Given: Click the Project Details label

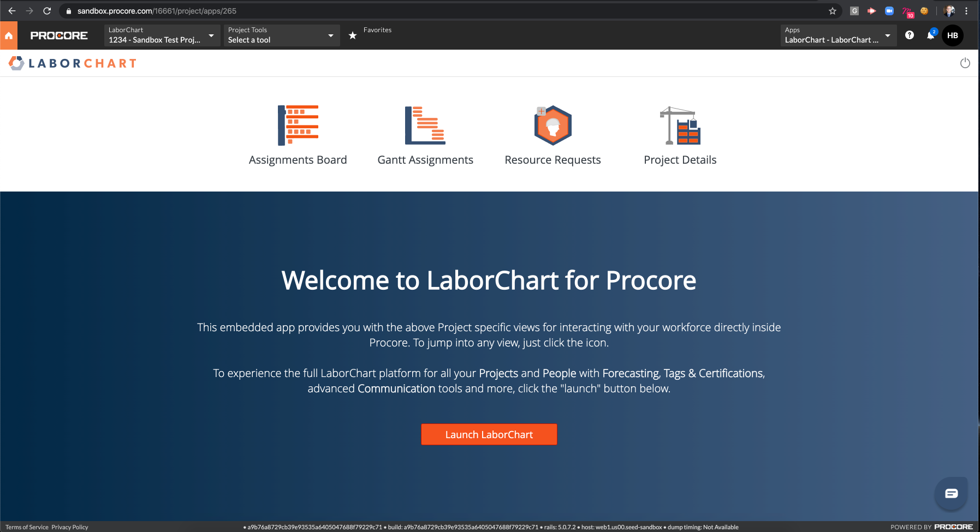Looking at the screenshot, I should pyautogui.click(x=680, y=160).
